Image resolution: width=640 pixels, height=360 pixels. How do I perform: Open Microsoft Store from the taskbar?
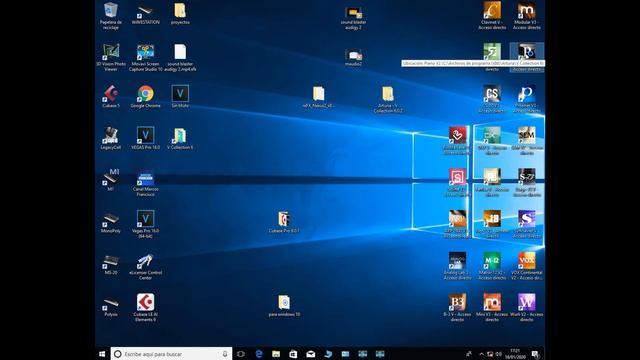(x=293, y=354)
